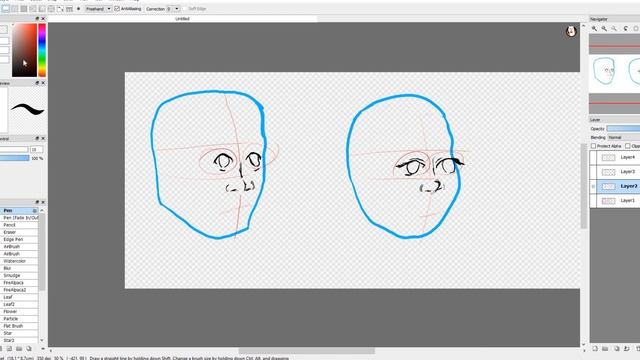Float the Color panel icon

[x=37, y=19]
